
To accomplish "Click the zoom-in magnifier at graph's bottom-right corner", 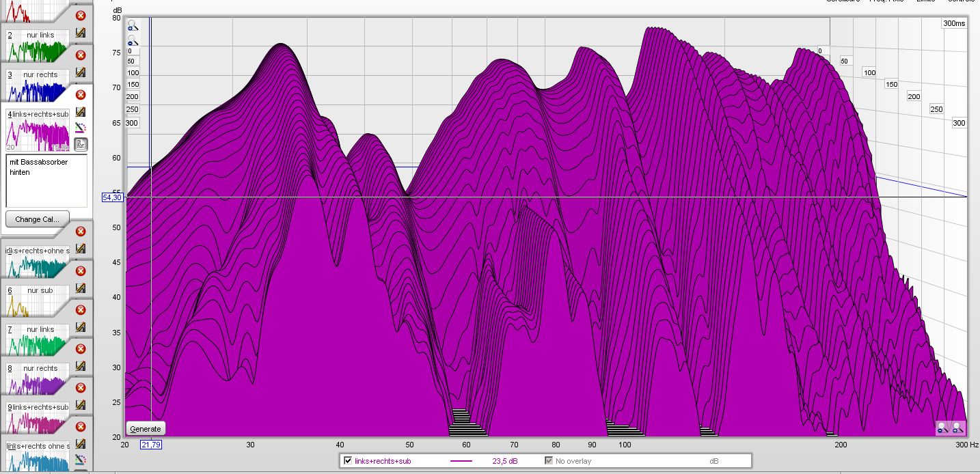I will 957,428.
